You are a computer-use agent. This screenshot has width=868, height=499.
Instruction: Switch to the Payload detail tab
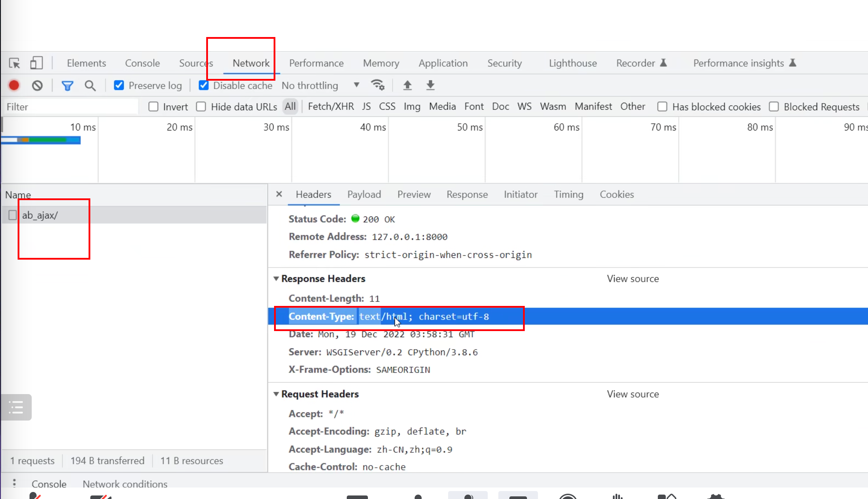(364, 194)
